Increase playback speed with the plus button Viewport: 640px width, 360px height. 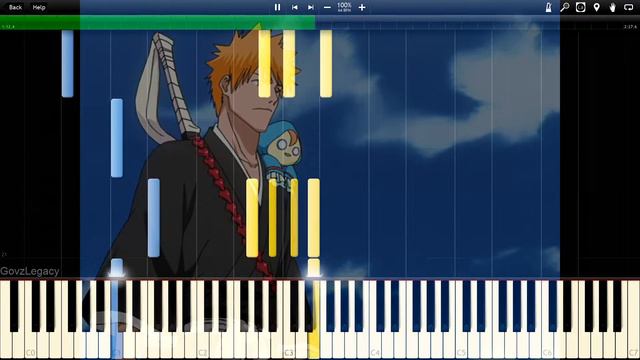[362, 7]
